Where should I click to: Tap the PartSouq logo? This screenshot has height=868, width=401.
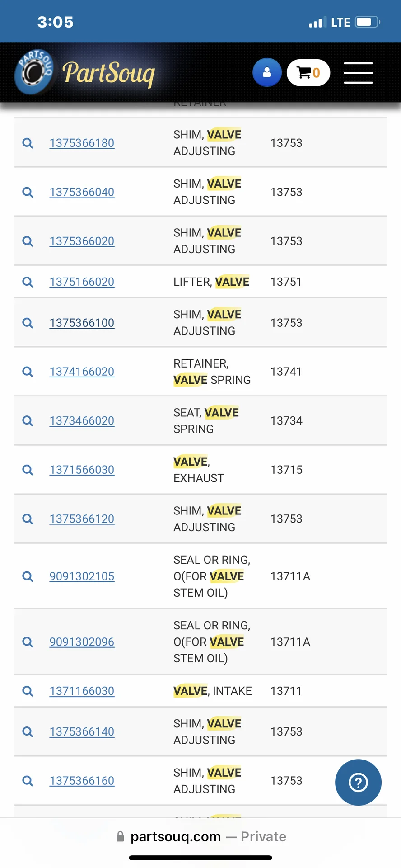coord(86,72)
